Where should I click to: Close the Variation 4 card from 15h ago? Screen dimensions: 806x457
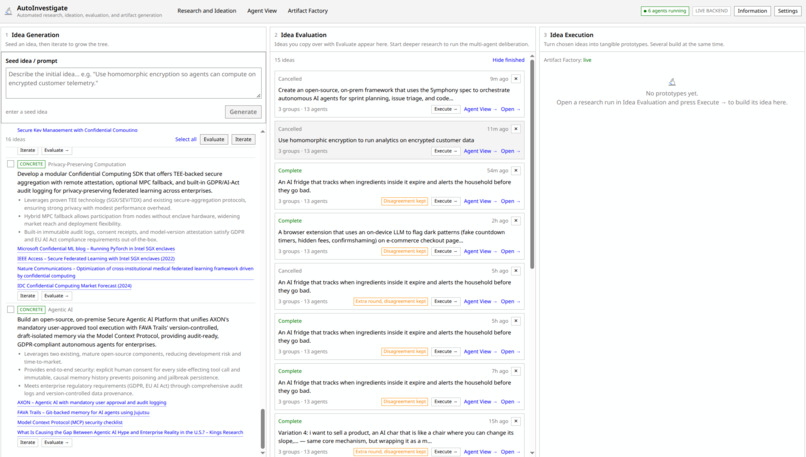pyautogui.click(x=516, y=421)
